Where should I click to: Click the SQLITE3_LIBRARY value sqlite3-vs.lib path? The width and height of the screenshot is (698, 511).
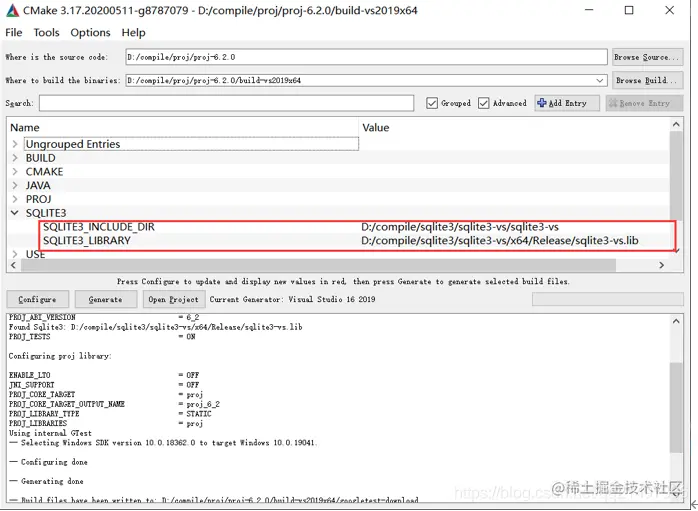click(x=500, y=241)
